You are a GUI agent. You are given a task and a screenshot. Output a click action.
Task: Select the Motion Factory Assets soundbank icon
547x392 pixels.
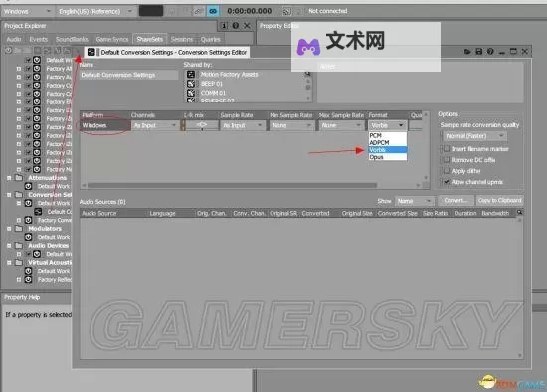tap(191, 74)
